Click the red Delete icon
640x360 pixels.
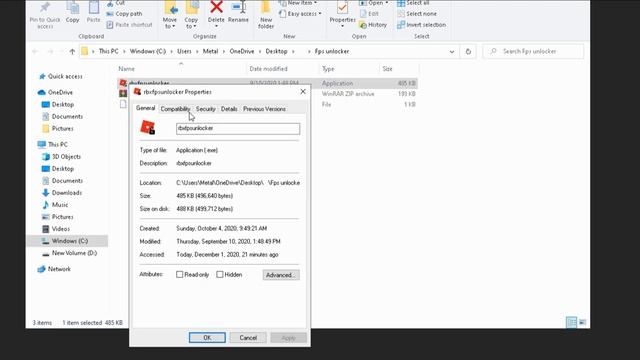click(x=216, y=7)
